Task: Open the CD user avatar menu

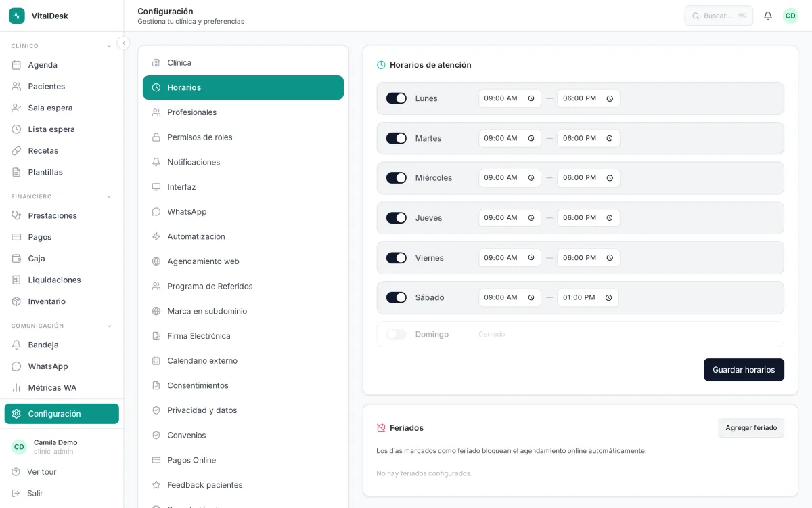Action: point(790,16)
